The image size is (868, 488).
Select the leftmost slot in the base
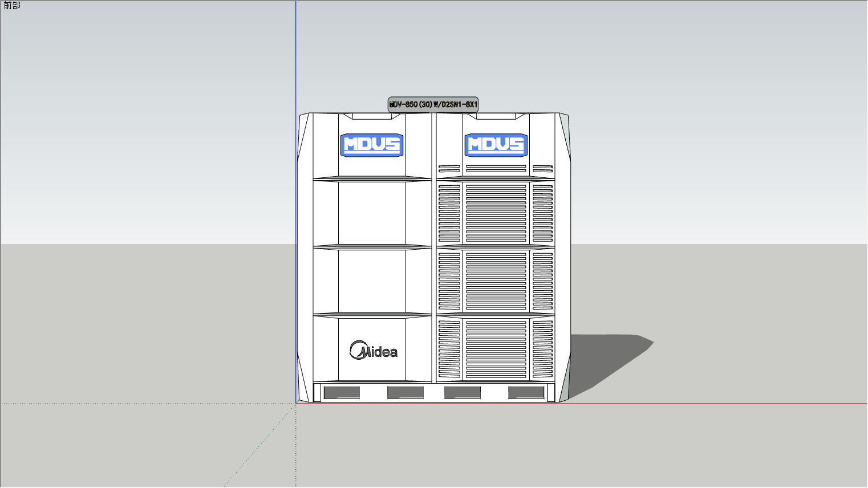pyautogui.click(x=342, y=392)
